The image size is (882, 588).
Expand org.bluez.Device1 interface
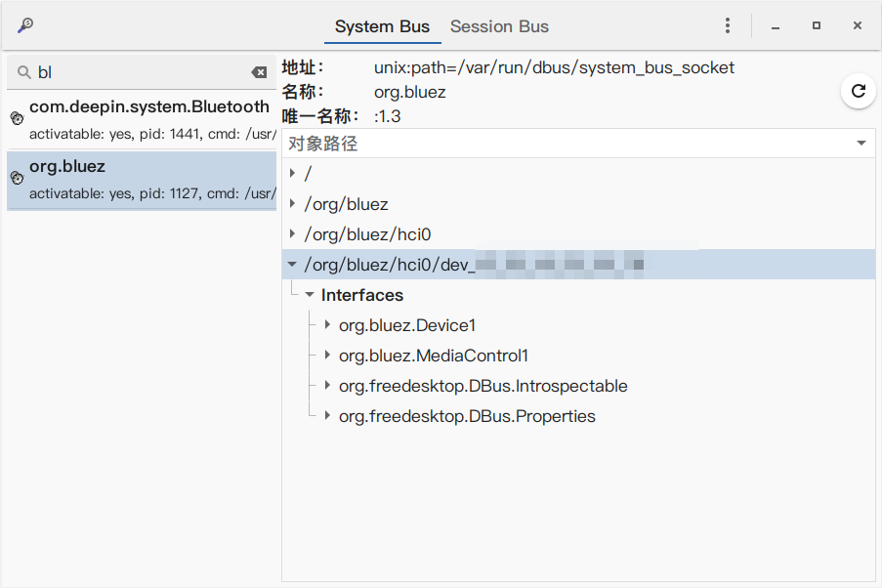(328, 325)
